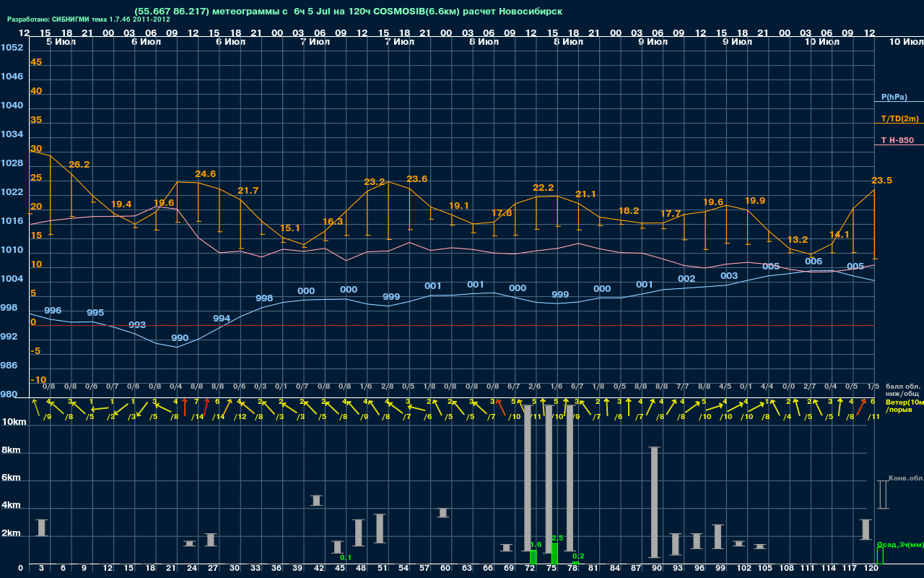Click the 2/7 cloud amount value
The image size is (924, 578).
coord(810,387)
